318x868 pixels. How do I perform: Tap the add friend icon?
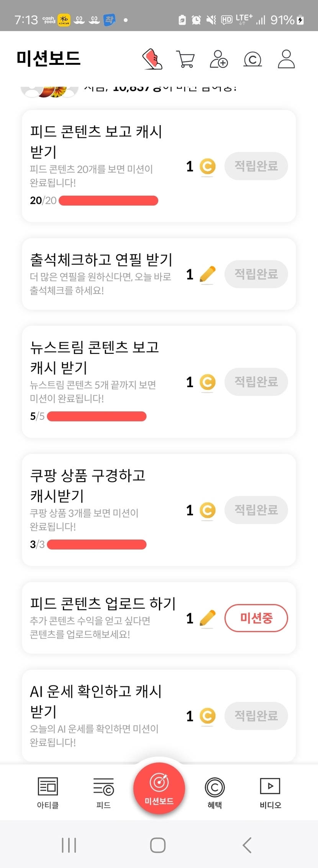tap(219, 59)
